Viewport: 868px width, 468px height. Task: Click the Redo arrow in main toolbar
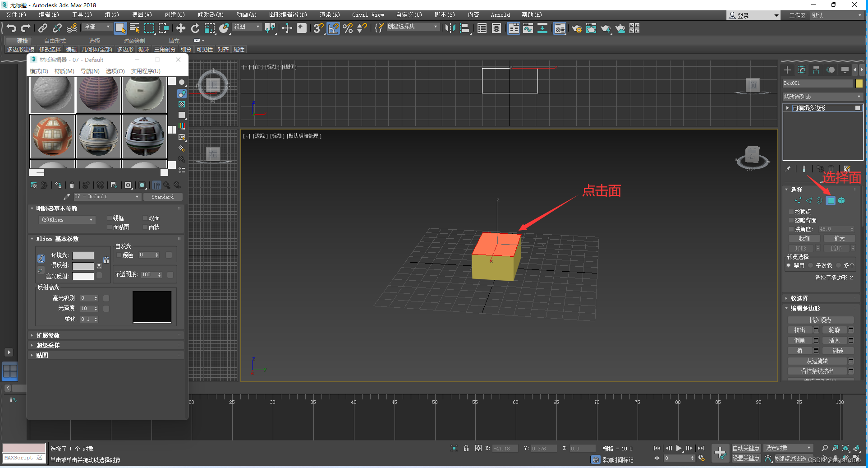coord(26,28)
